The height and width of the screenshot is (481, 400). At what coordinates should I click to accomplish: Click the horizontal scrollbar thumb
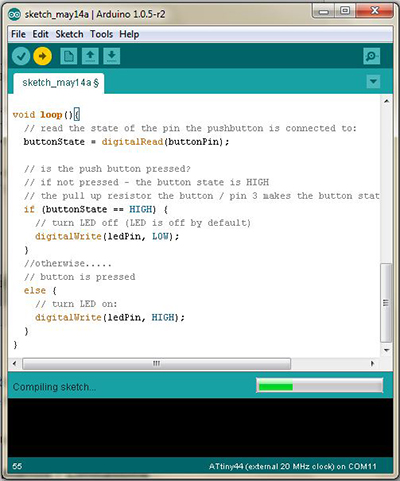click(156, 363)
